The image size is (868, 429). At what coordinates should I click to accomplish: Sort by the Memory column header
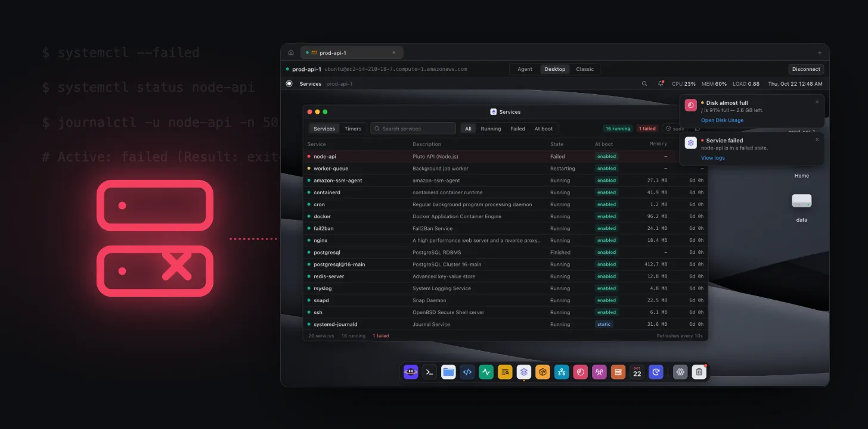(x=658, y=144)
